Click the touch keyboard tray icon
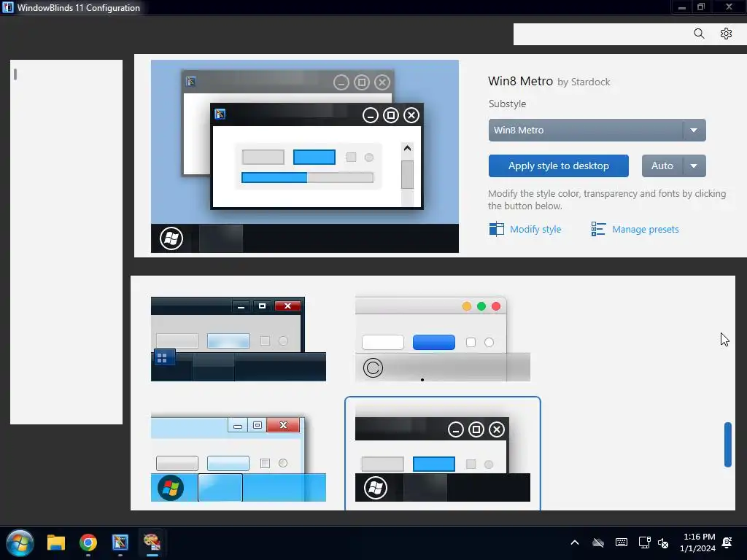Viewport: 747px width, 560px height. (x=622, y=542)
